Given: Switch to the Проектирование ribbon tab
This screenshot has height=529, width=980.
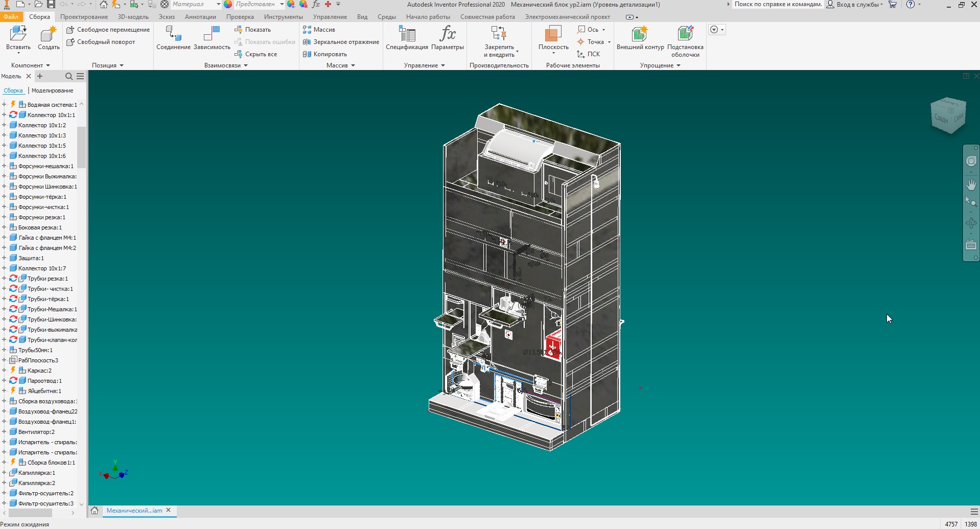Looking at the screenshot, I should 84,17.
